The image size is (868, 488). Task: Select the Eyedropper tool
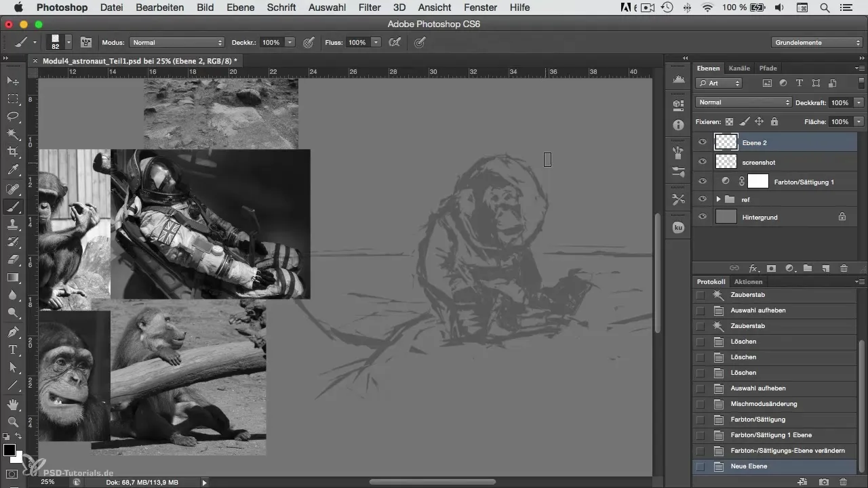point(12,169)
